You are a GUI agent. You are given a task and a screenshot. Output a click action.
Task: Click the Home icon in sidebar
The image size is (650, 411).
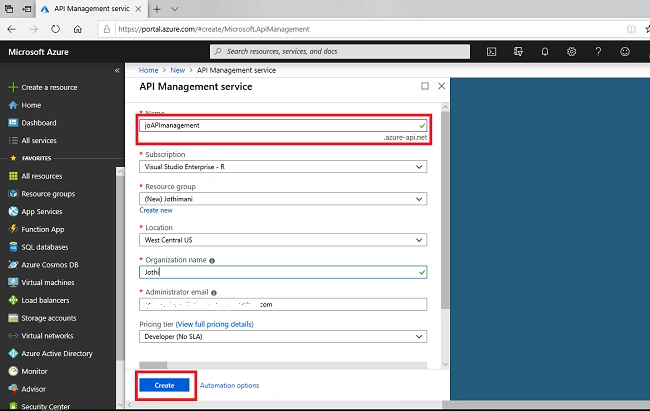coord(13,105)
